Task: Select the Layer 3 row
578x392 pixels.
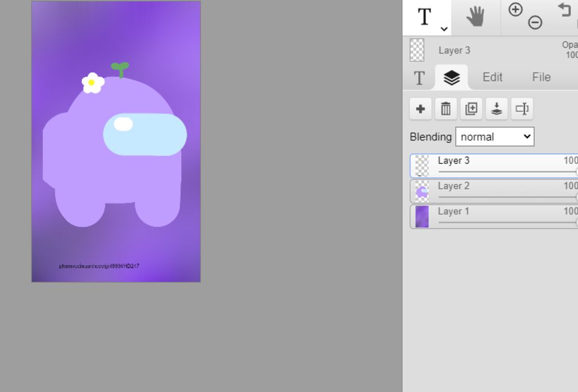Action: coord(494,166)
